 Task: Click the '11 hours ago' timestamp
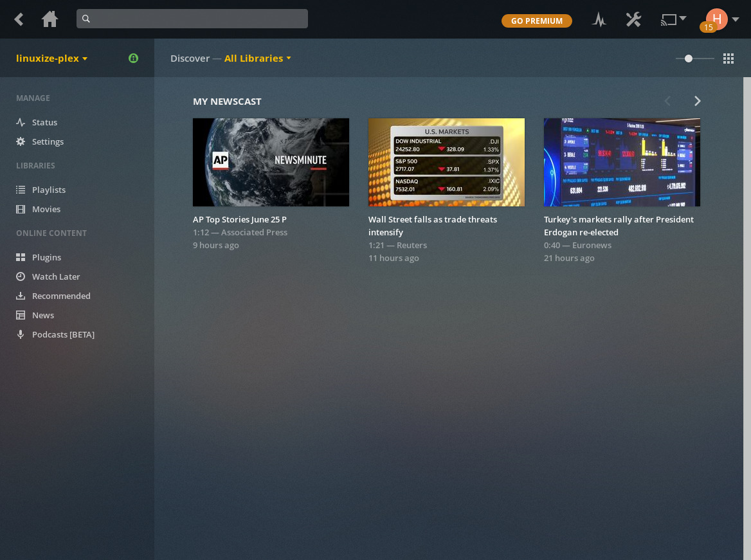tap(394, 258)
